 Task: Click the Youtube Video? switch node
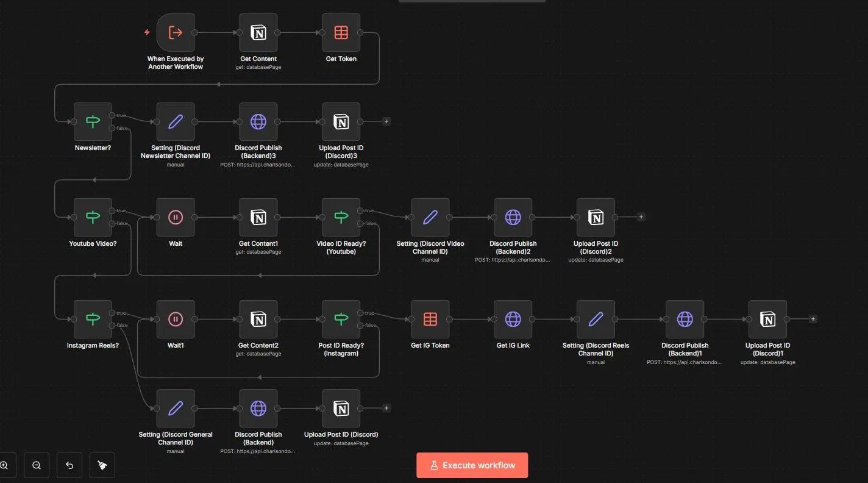click(x=93, y=216)
